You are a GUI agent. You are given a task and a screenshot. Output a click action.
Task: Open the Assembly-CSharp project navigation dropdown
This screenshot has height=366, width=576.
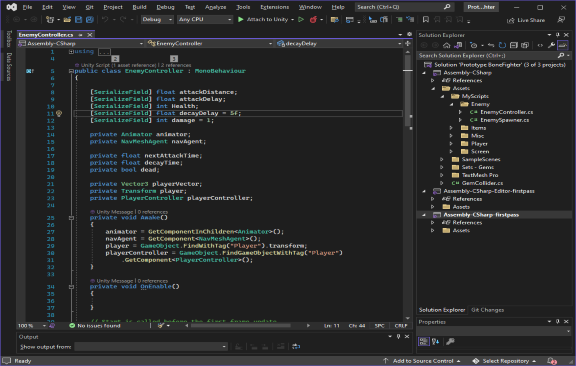tap(81, 43)
